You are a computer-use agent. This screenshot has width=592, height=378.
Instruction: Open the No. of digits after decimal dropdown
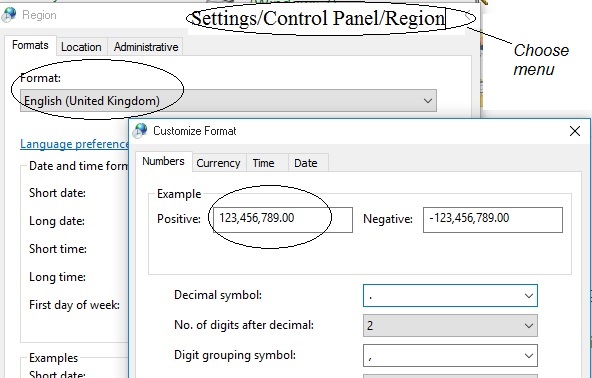click(x=450, y=326)
